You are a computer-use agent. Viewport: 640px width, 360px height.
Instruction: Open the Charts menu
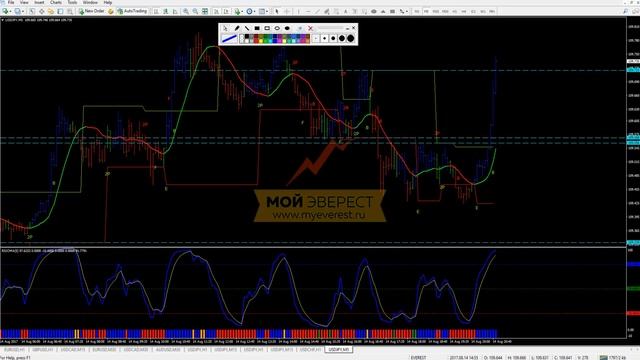coord(56,2)
